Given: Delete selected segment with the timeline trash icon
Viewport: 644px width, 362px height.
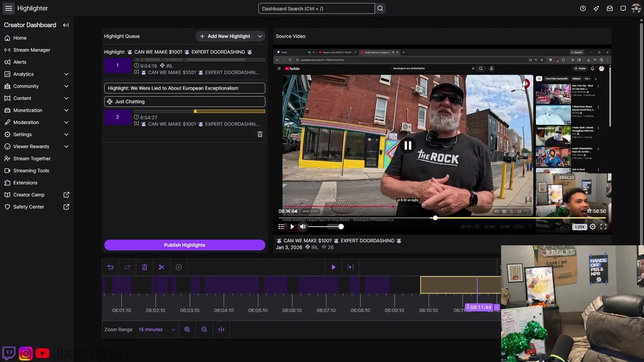Looking at the screenshot, I should pyautogui.click(x=144, y=267).
